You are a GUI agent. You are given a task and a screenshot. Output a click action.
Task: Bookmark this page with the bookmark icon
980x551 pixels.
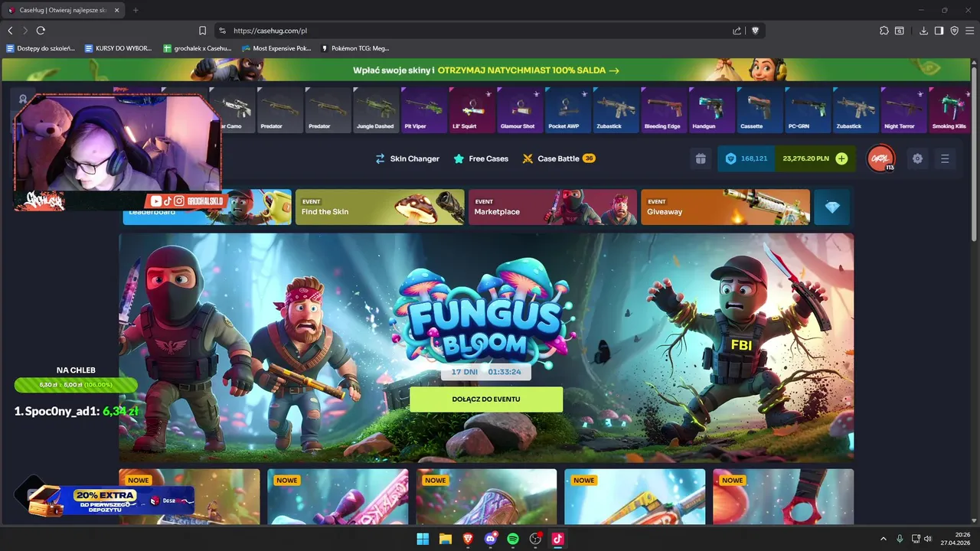coord(202,31)
